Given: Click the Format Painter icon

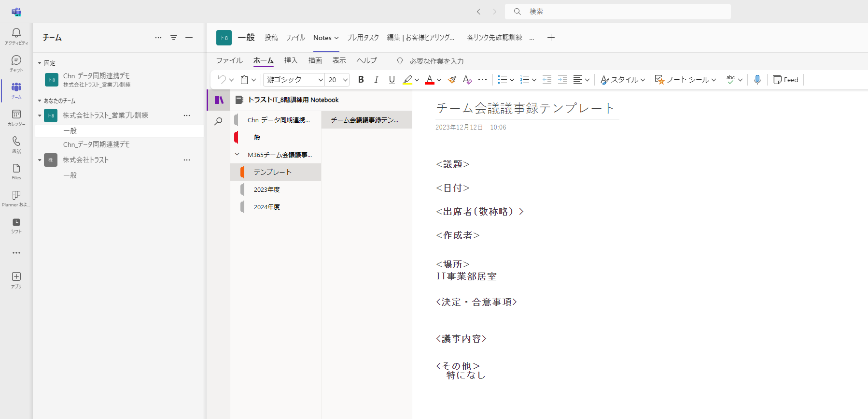Looking at the screenshot, I should click(452, 80).
